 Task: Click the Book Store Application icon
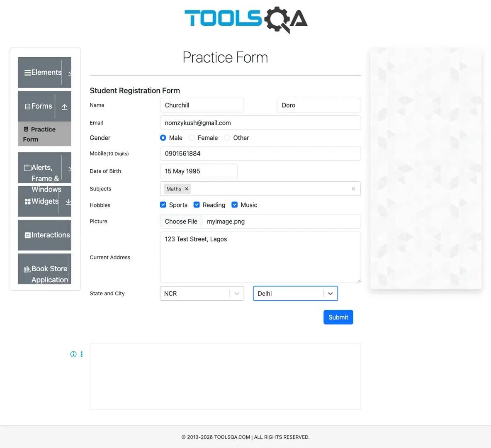click(27, 269)
